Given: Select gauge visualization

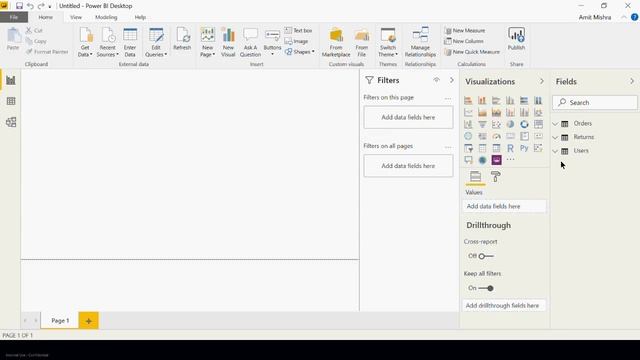Looking at the screenshot, I should 496,136.
